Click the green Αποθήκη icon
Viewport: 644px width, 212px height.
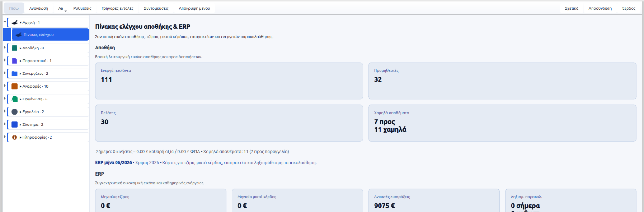[15, 48]
